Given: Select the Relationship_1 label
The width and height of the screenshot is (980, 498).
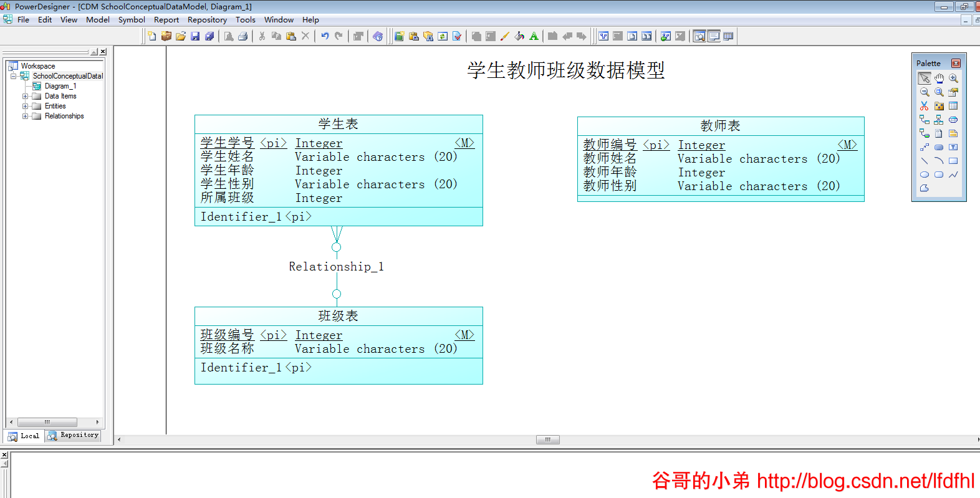Looking at the screenshot, I should [336, 267].
